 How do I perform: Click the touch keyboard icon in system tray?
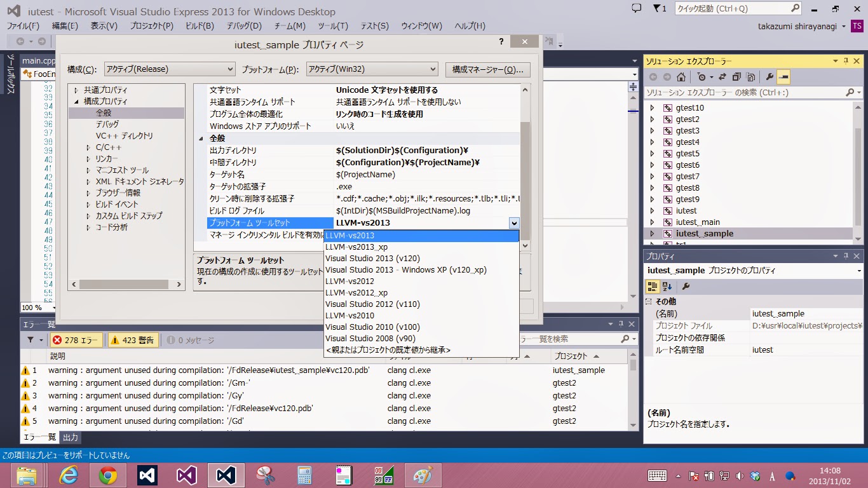657,475
